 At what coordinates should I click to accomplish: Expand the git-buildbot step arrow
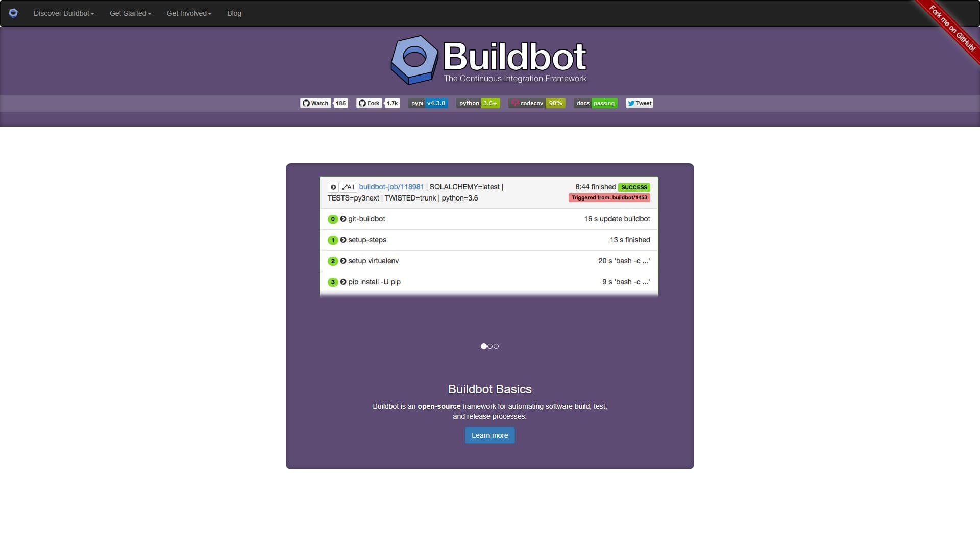pos(343,219)
